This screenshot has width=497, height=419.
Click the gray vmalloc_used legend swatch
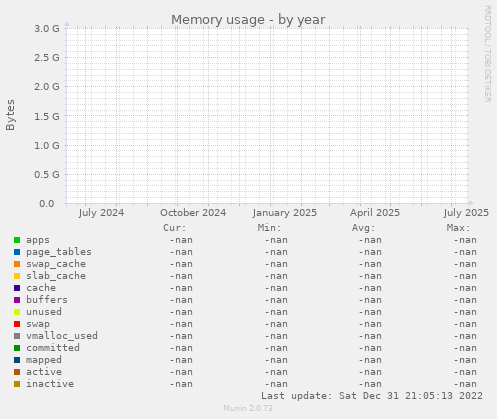point(17,336)
